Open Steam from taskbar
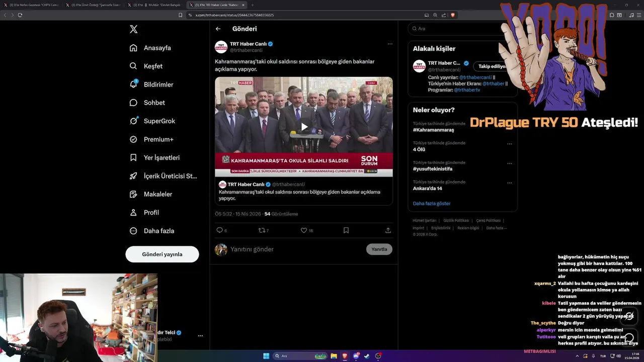The image size is (644, 362). point(367,356)
